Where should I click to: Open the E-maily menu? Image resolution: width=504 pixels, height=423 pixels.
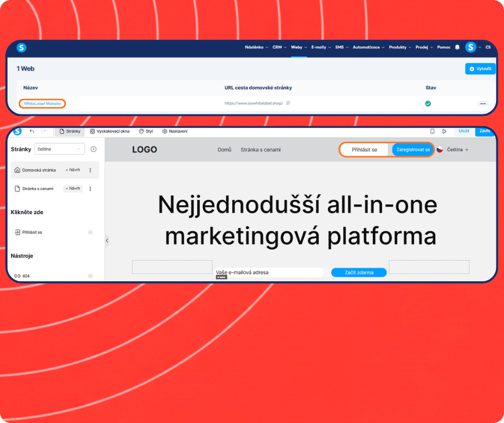pos(321,47)
